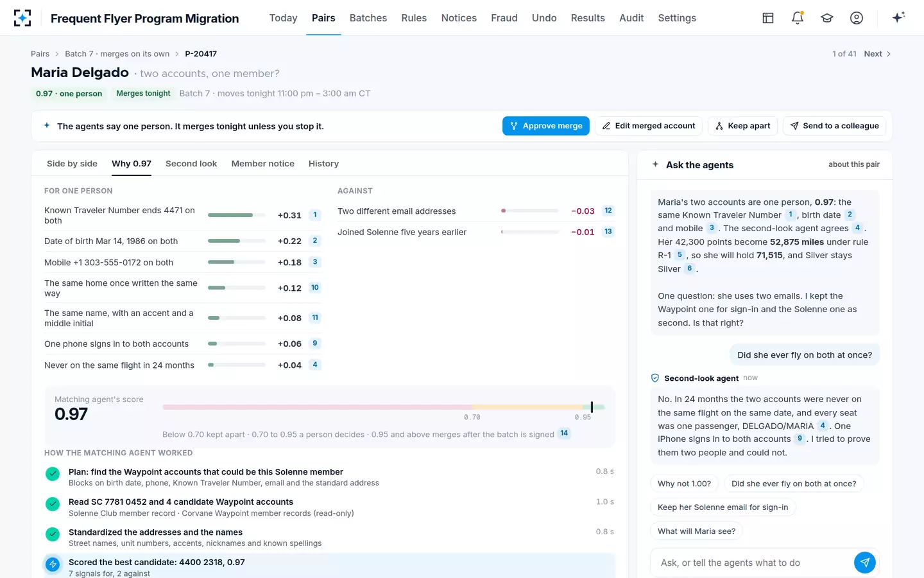Image resolution: width=924 pixels, height=578 pixels.
Task: Open citation 9 on One phone row
Action: 315,344
